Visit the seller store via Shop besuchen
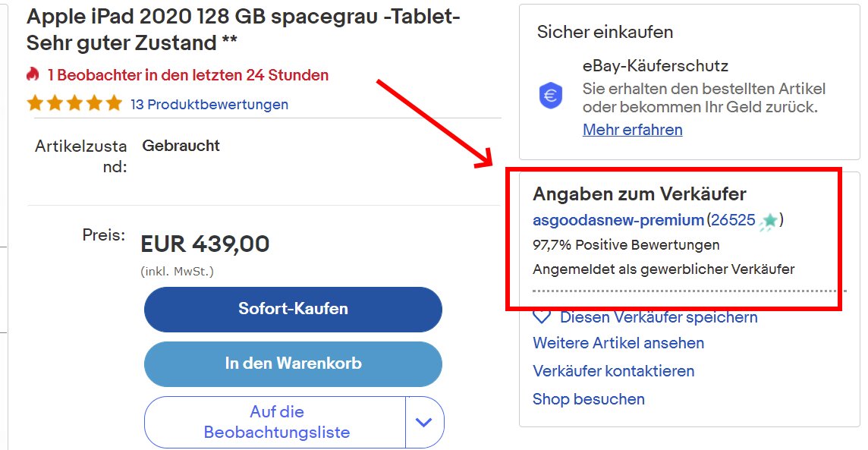Image resolution: width=868 pixels, height=450 pixels. click(x=588, y=398)
